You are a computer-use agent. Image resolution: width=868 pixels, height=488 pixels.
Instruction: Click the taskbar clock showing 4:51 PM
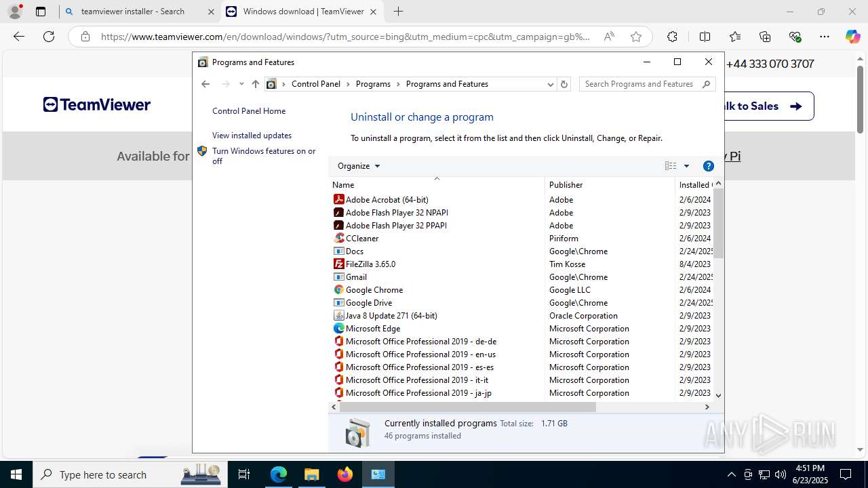tap(810, 474)
